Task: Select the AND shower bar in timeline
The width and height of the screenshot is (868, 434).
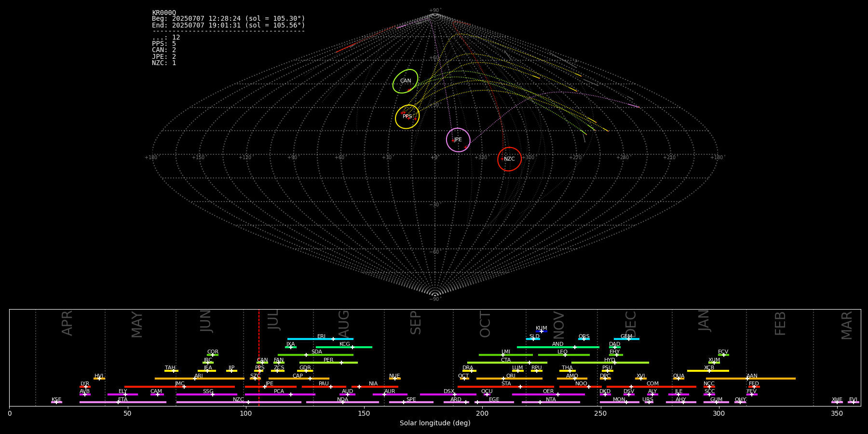Action: tap(558, 347)
